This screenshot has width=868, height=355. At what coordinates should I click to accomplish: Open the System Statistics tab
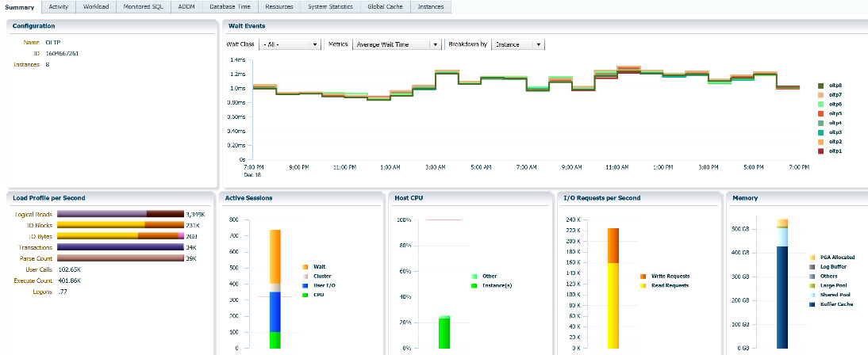click(330, 6)
